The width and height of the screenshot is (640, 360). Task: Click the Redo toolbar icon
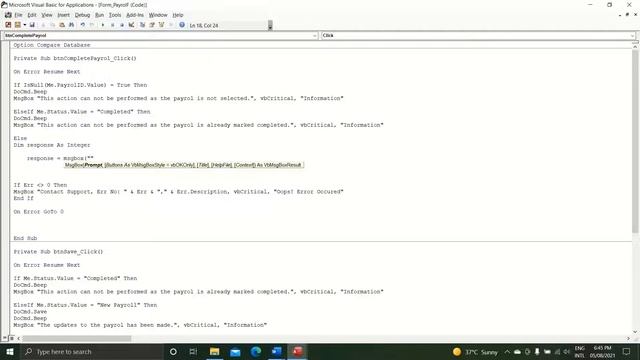[x=92, y=25]
